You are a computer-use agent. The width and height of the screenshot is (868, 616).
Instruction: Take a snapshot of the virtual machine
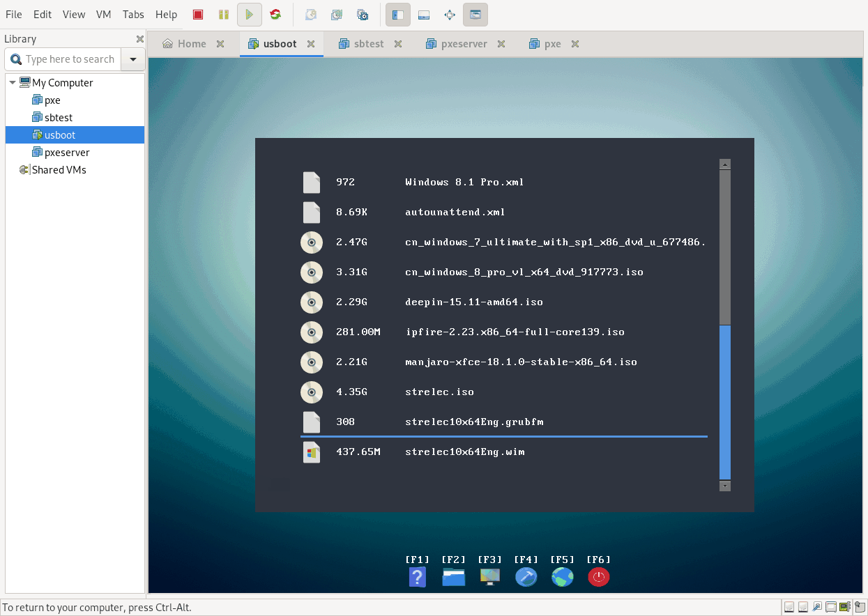click(x=311, y=14)
